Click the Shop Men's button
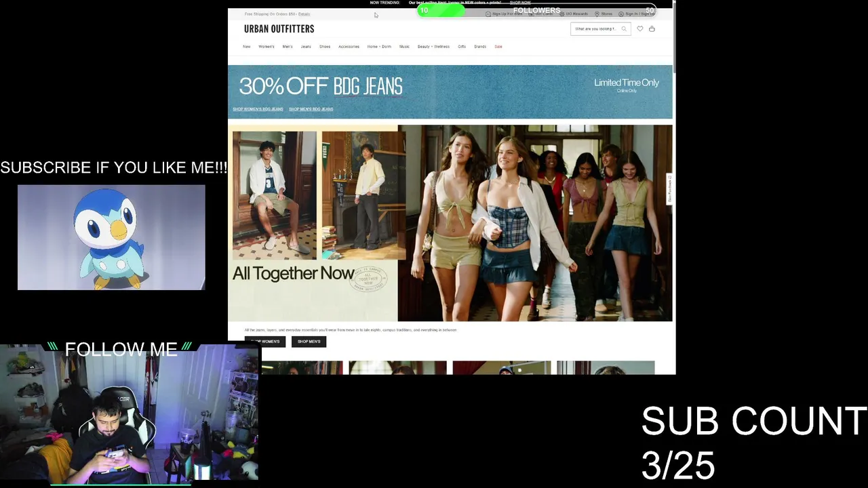This screenshot has width=868, height=488. coord(309,342)
